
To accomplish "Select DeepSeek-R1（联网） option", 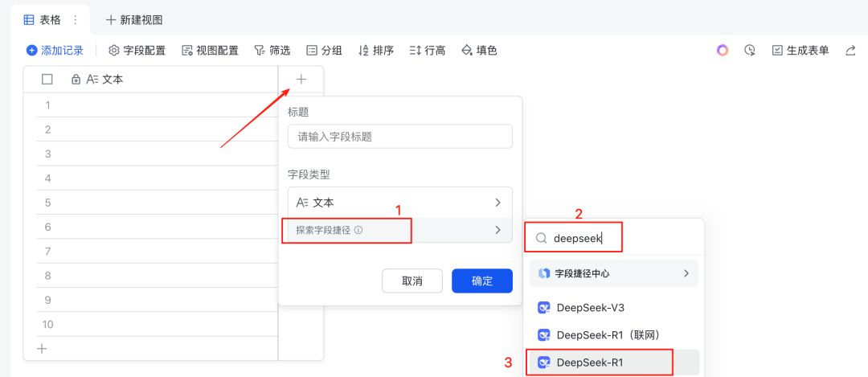I will pyautogui.click(x=614, y=334).
